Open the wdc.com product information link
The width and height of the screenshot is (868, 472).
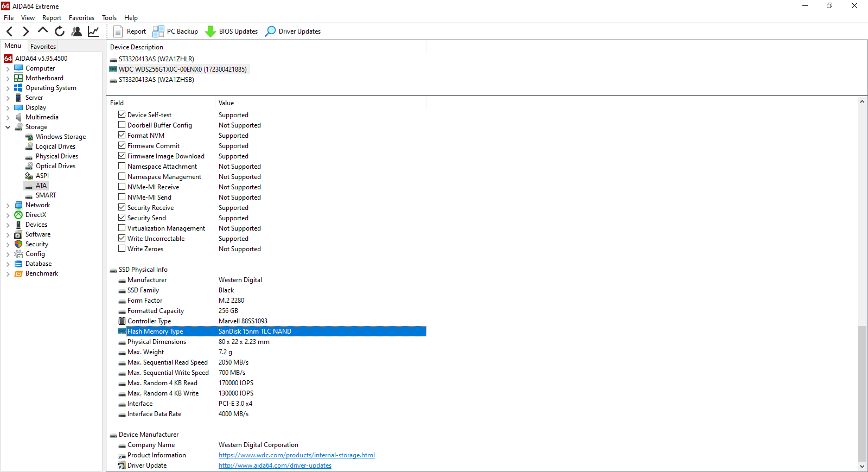click(297, 455)
